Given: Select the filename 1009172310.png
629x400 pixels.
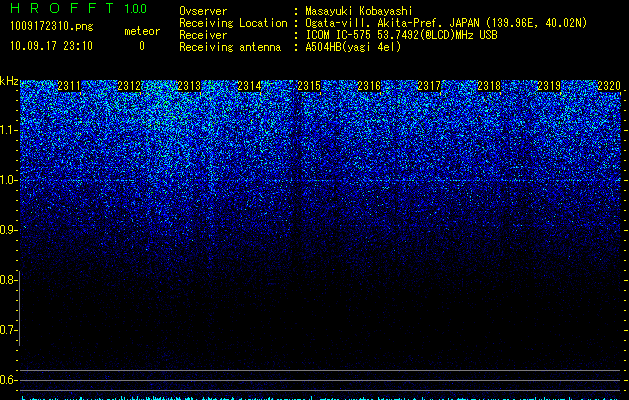Looking at the screenshot, I should tap(51, 27).
